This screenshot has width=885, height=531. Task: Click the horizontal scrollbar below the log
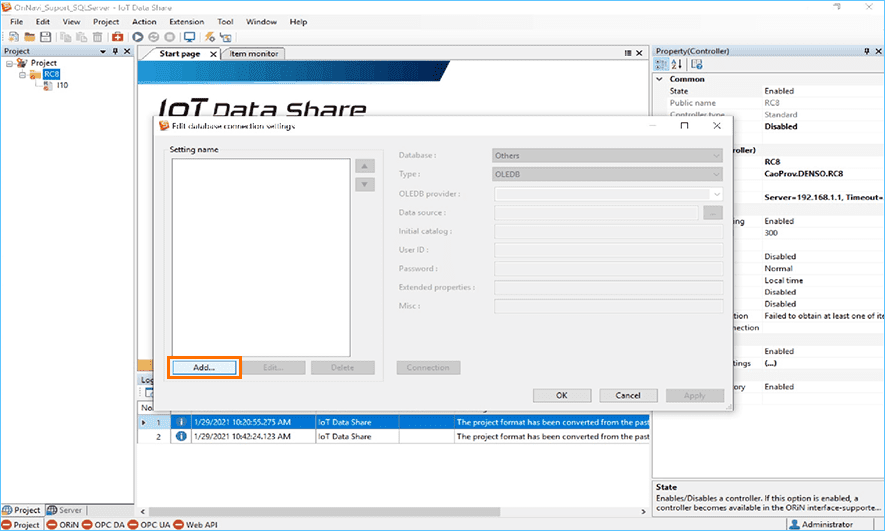pyautogui.click(x=324, y=512)
